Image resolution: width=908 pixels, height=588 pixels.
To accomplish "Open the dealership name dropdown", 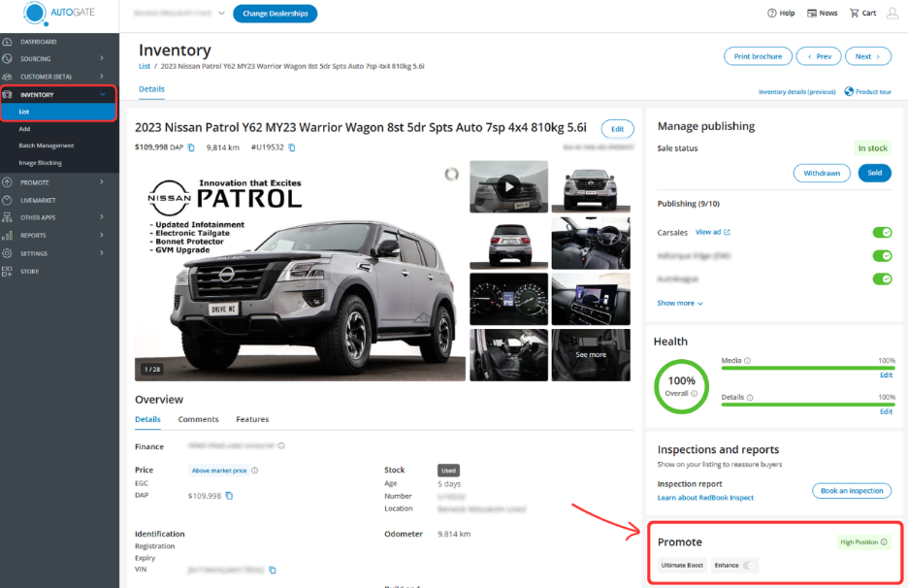I will coord(221,14).
